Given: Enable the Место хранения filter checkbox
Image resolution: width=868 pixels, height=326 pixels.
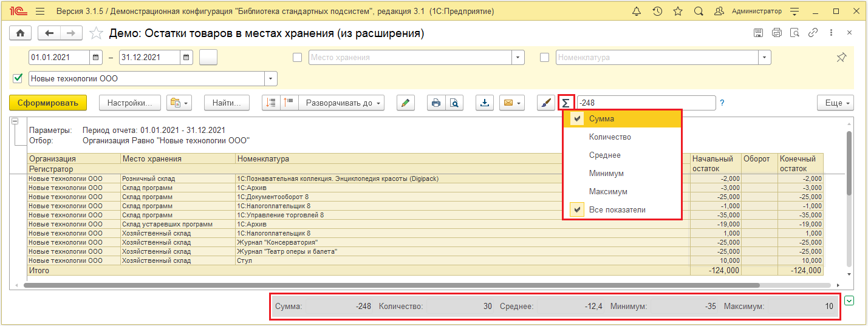Looking at the screenshot, I should 298,58.
